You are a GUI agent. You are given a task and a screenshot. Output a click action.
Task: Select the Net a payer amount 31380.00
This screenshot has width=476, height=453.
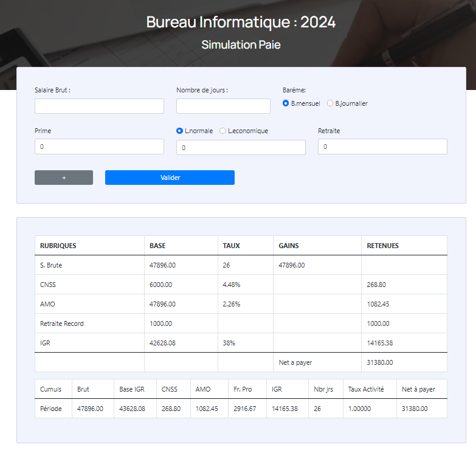[x=380, y=362]
